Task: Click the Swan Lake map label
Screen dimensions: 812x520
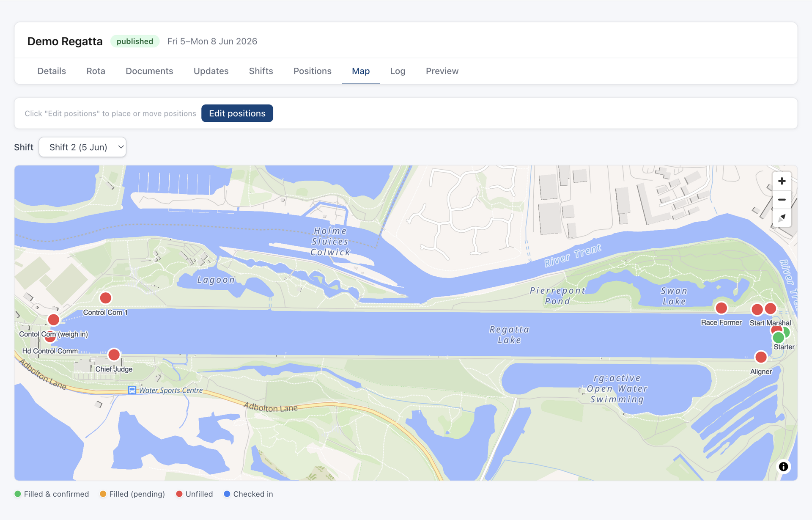Action: point(674,296)
